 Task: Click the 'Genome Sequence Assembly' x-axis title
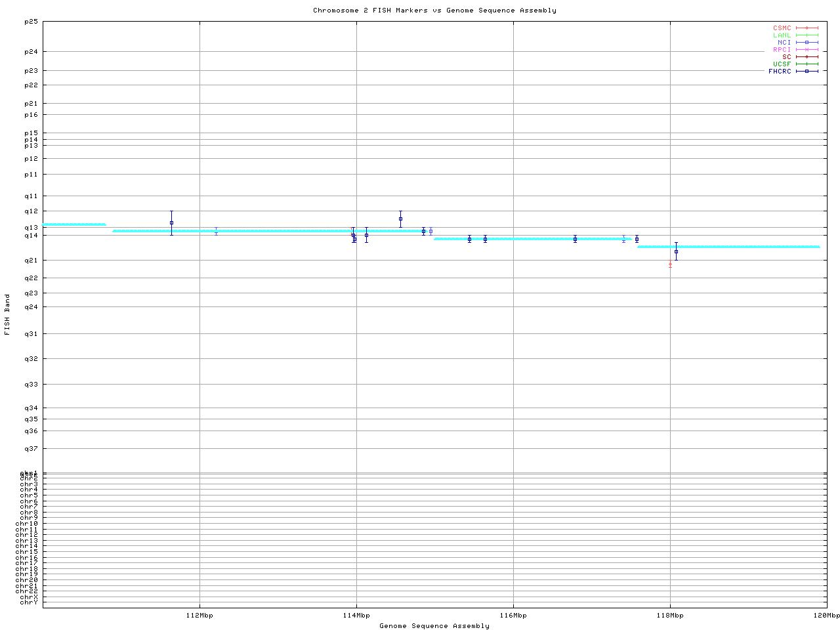point(434,626)
